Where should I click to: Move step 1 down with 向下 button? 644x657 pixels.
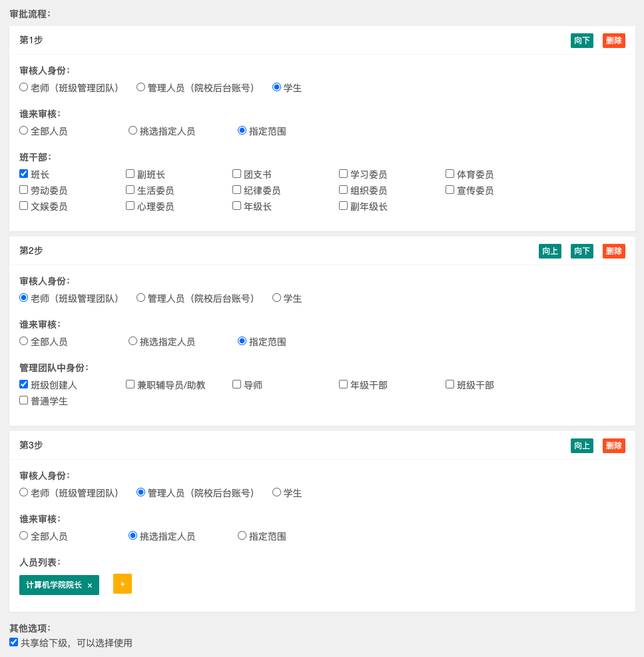pyautogui.click(x=581, y=41)
